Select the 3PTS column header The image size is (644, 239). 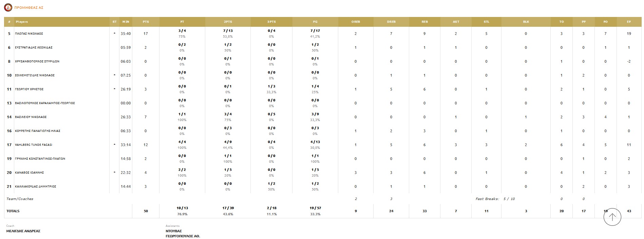(271, 22)
